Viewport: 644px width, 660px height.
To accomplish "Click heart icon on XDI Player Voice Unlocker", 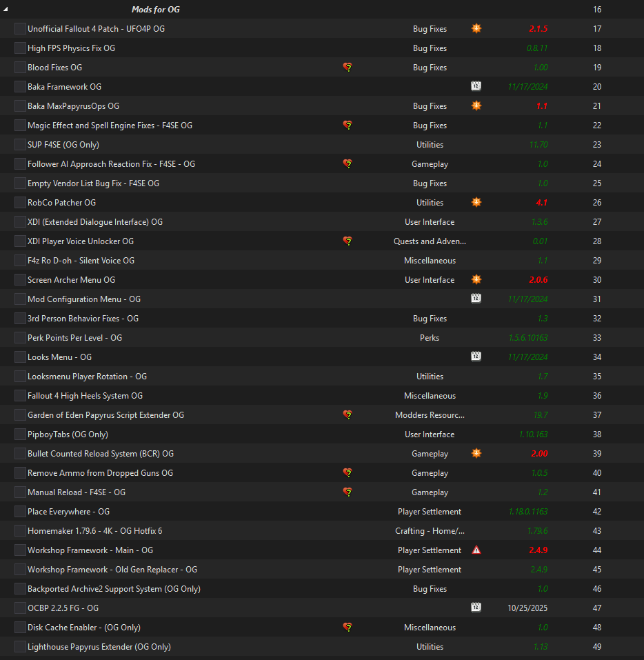I will click(348, 241).
